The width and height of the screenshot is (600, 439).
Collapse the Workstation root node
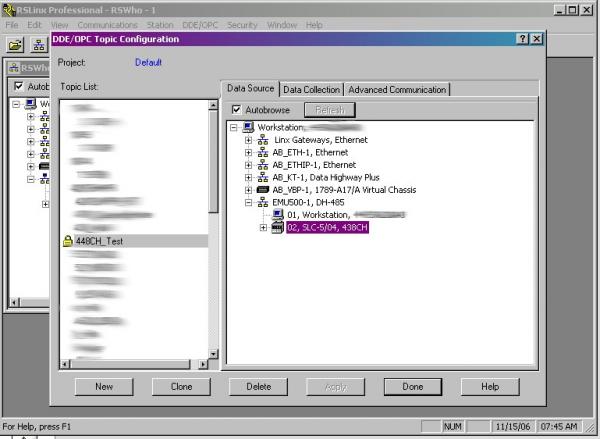[x=233, y=127]
